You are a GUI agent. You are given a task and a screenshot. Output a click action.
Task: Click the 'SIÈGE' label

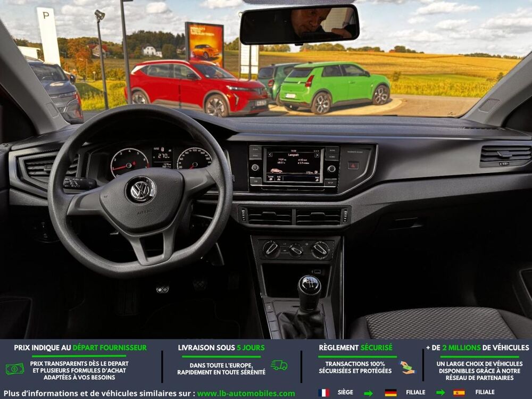(x=345, y=392)
